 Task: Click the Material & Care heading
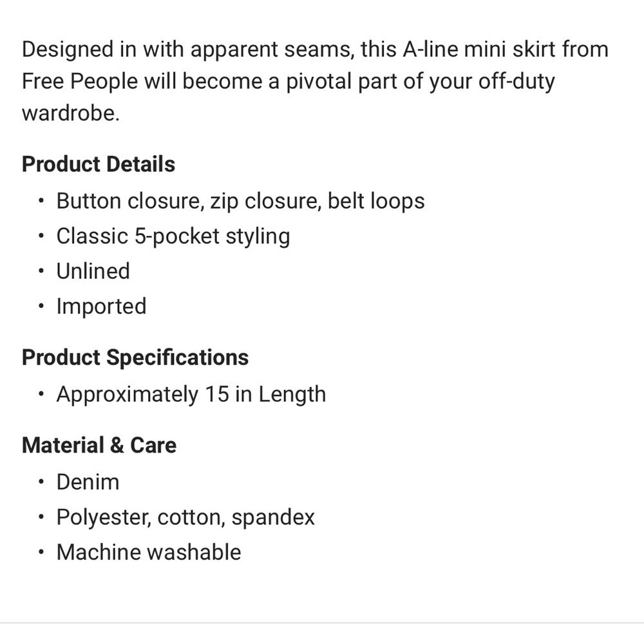[x=99, y=445]
